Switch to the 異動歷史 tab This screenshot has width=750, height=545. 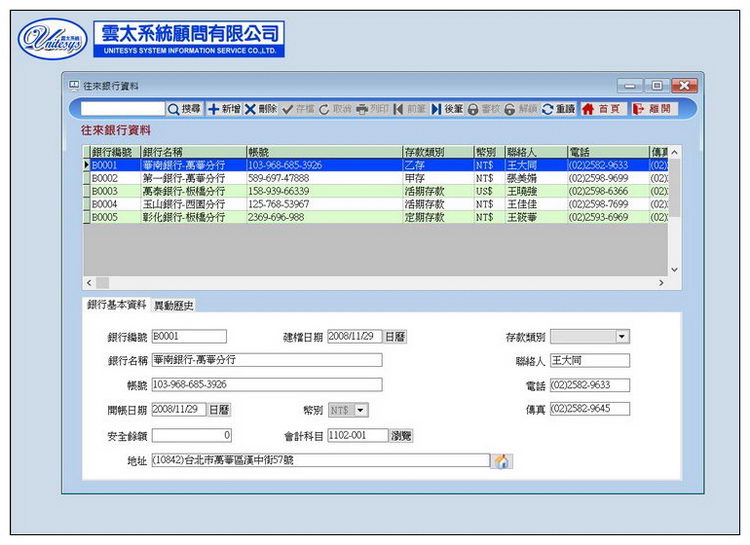click(174, 304)
